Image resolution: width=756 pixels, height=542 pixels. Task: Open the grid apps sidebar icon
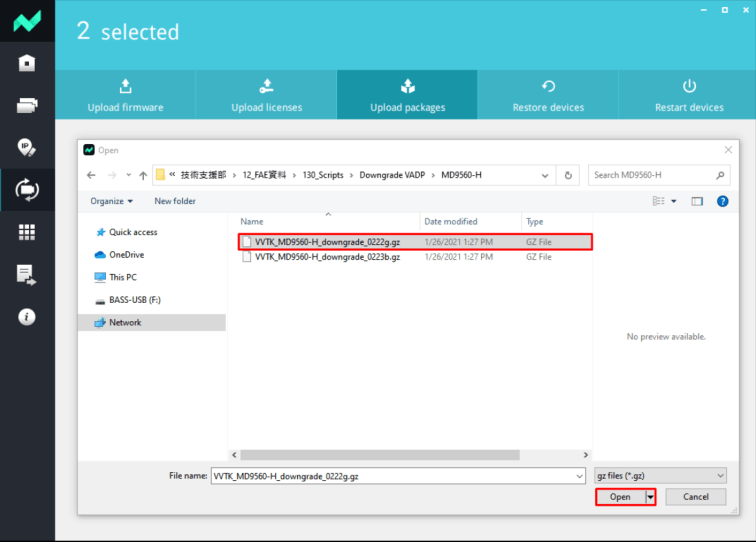click(27, 231)
